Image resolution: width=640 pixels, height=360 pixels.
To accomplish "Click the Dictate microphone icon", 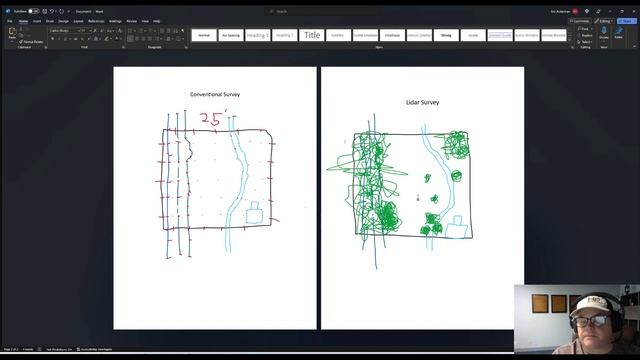I will tap(604, 31).
